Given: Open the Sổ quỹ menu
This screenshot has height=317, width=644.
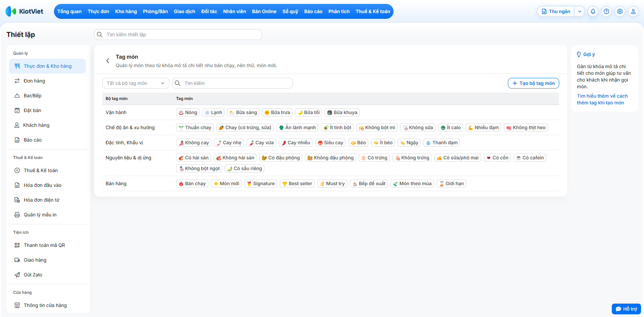Looking at the screenshot, I should (x=290, y=11).
